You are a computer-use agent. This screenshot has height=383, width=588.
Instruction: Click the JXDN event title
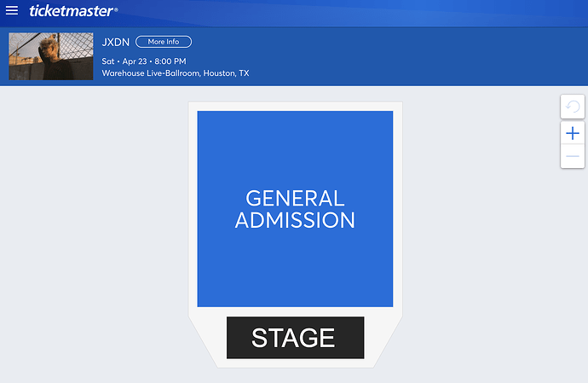[114, 42]
